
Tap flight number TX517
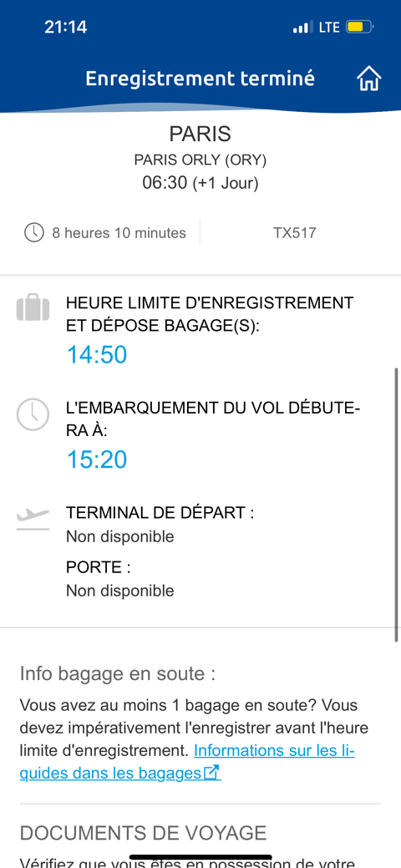pos(295,233)
